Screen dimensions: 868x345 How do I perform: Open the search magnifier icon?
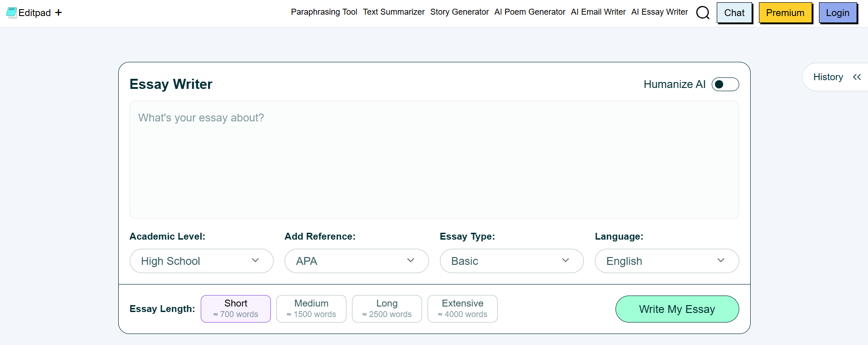click(x=703, y=12)
